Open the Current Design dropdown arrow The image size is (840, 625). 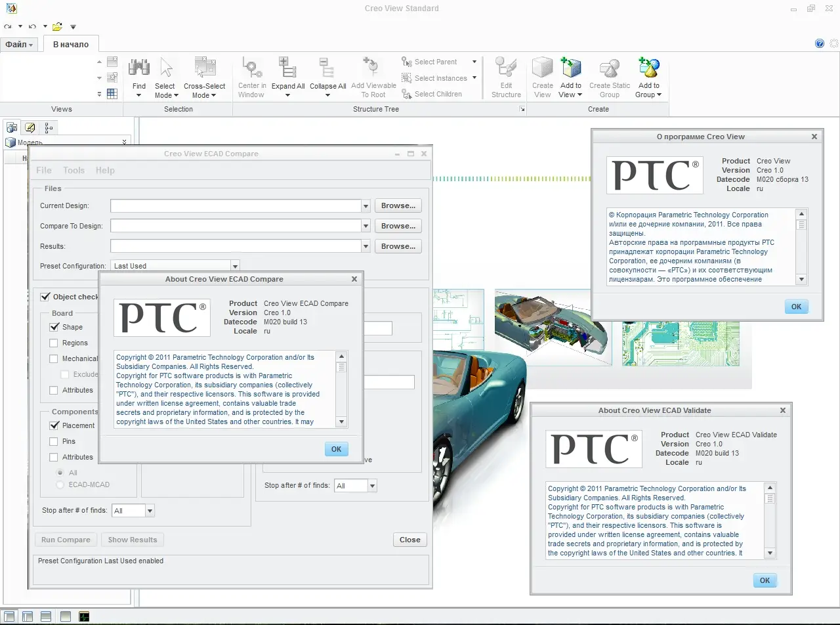tap(366, 206)
